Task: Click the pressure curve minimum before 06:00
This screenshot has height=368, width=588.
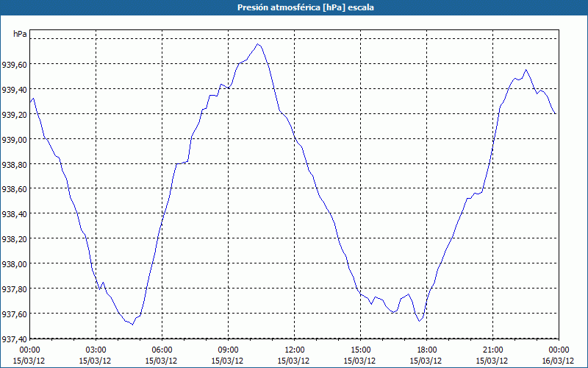Action: [132, 325]
